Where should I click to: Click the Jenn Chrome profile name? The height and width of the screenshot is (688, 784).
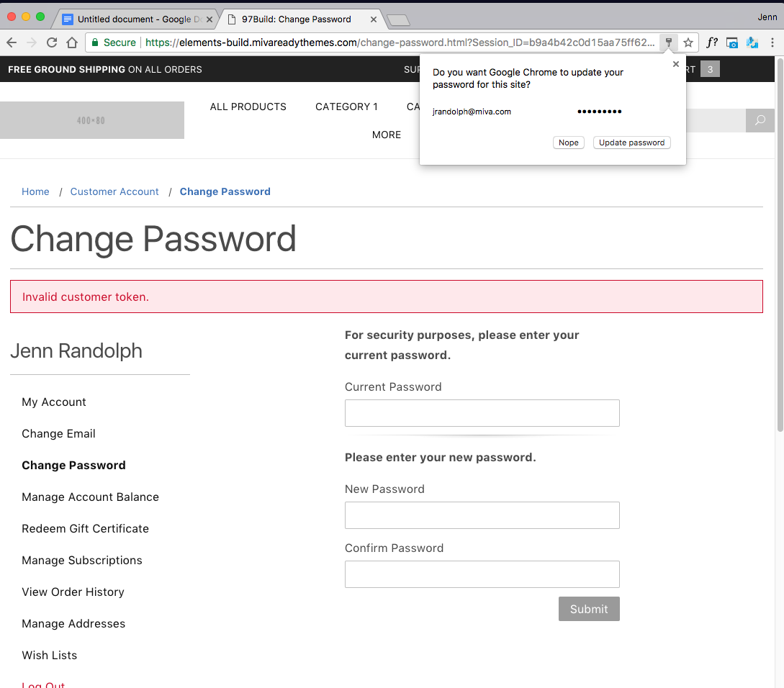(x=767, y=17)
